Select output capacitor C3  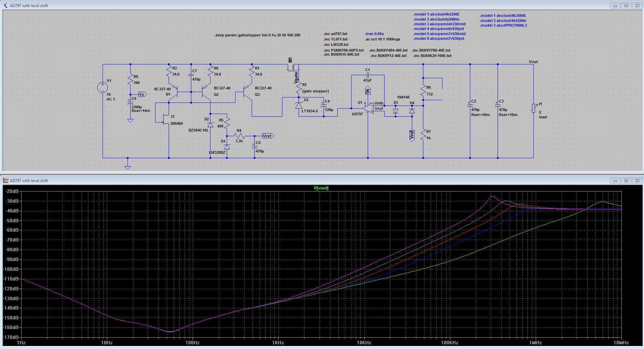pyautogui.click(x=498, y=105)
